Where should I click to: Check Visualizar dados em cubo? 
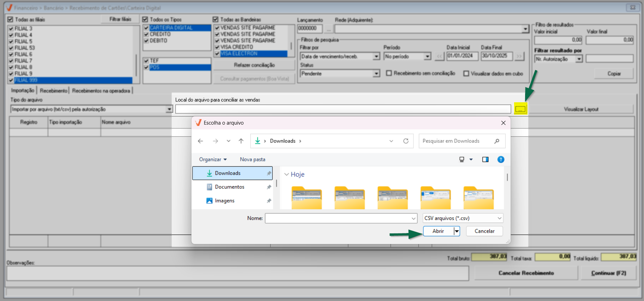point(466,73)
